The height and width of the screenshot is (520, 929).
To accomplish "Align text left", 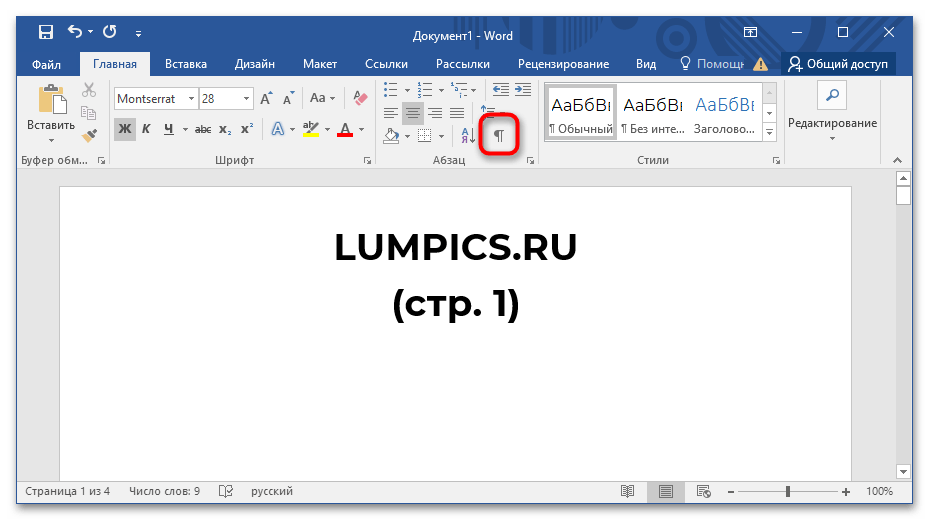I will (390, 113).
